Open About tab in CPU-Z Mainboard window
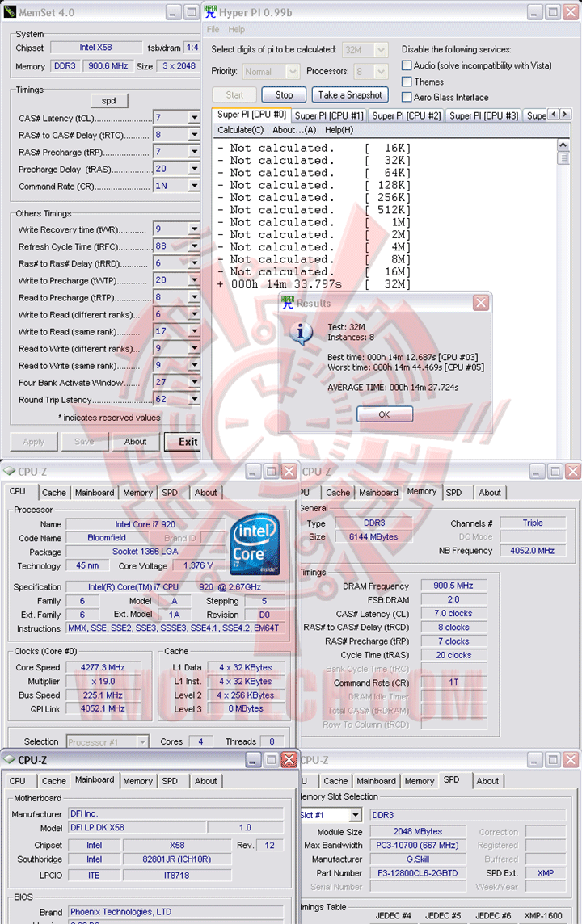582x924 pixels. [x=206, y=781]
